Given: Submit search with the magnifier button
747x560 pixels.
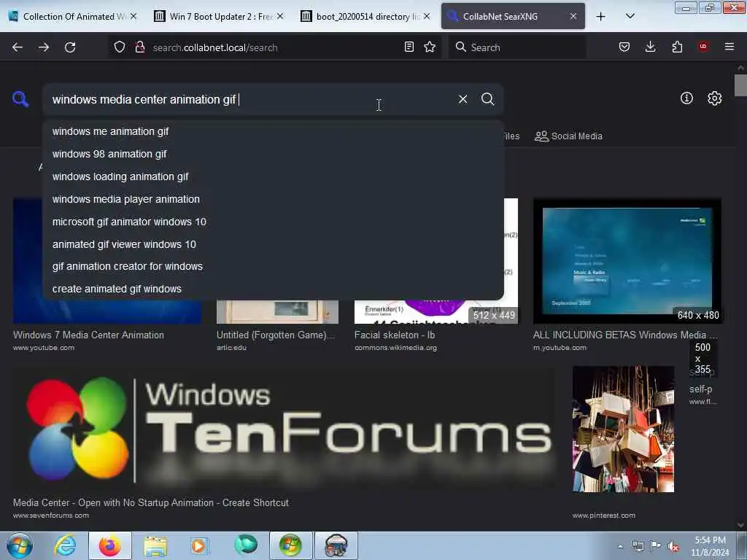Looking at the screenshot, I should [487, 99].
